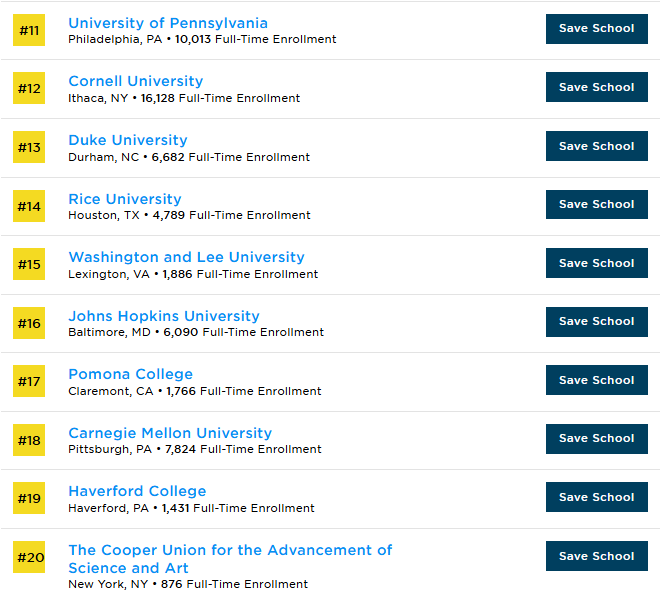Save School for The Cooper Union
Image resolution: width=661 pixels, height=603 pixels.
597,556
